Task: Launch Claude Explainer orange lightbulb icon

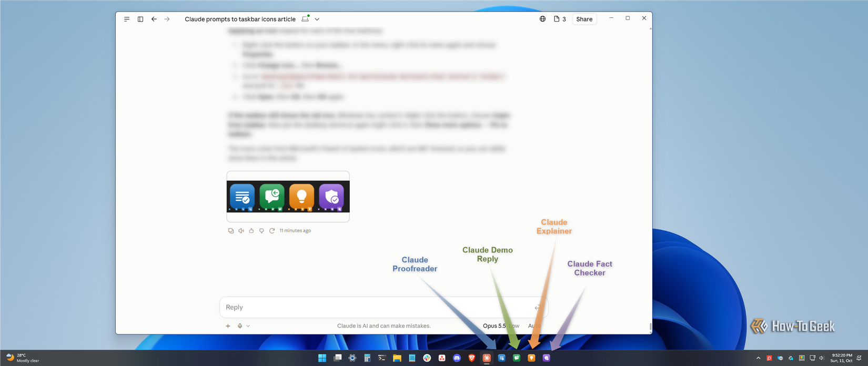Action: point(531,358)
